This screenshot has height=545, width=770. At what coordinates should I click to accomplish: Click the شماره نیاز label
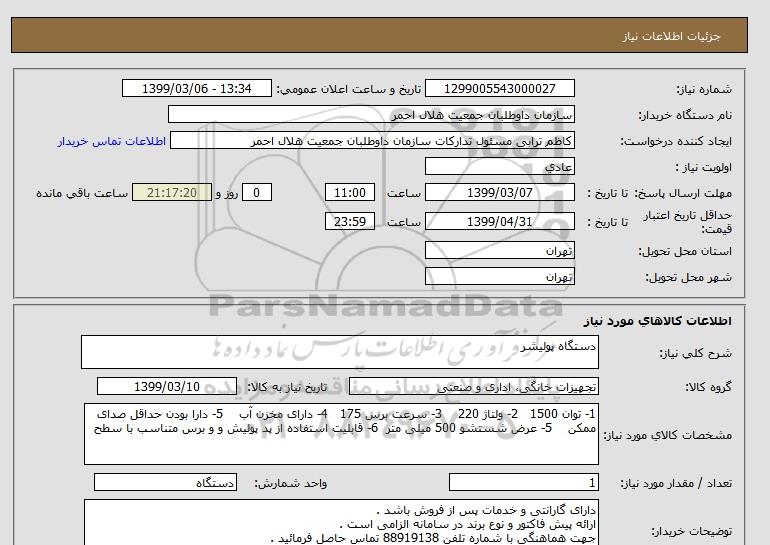pyautogui.click(x=704, y=89)
